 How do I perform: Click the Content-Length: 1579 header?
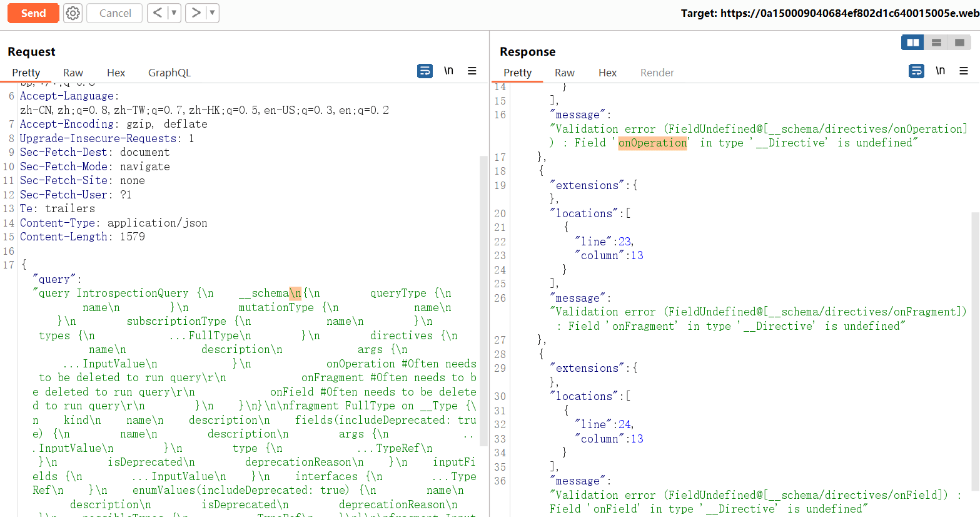pos(82,237)
